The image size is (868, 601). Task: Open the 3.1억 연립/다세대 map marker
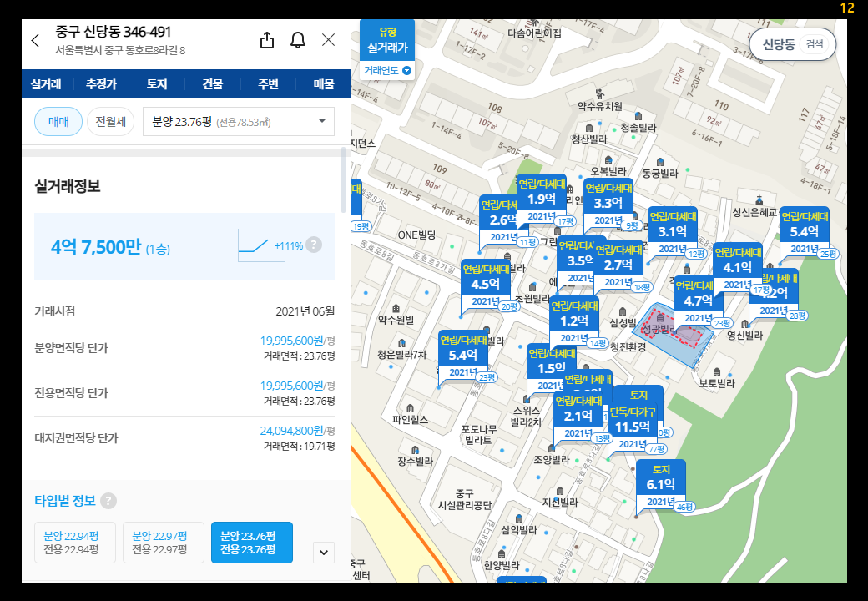(673, 232)
